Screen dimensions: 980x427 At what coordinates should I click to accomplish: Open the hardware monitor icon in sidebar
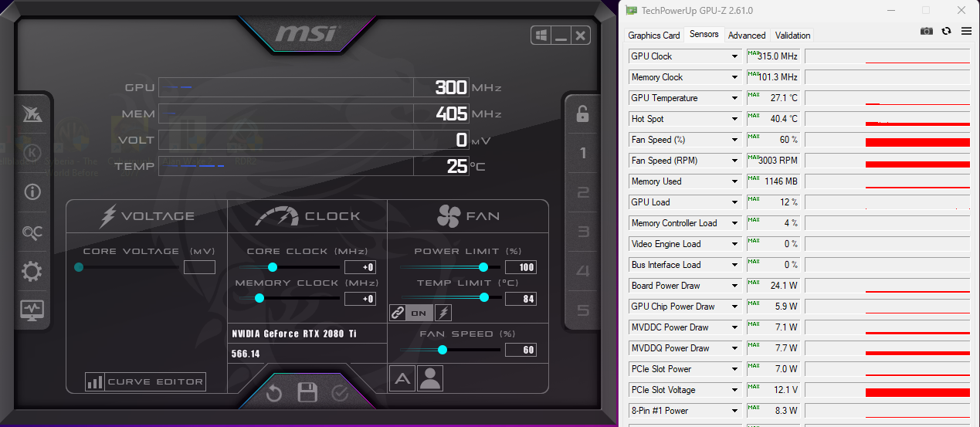32,310
